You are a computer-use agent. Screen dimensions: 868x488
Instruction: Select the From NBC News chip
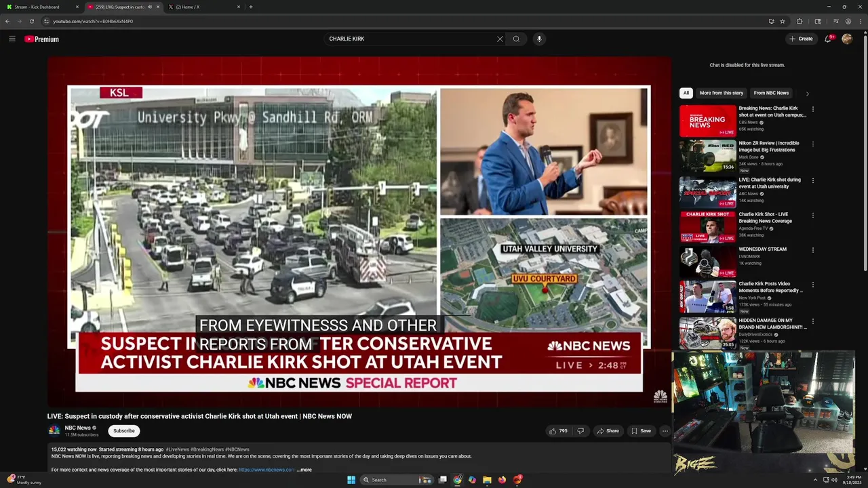771,93
